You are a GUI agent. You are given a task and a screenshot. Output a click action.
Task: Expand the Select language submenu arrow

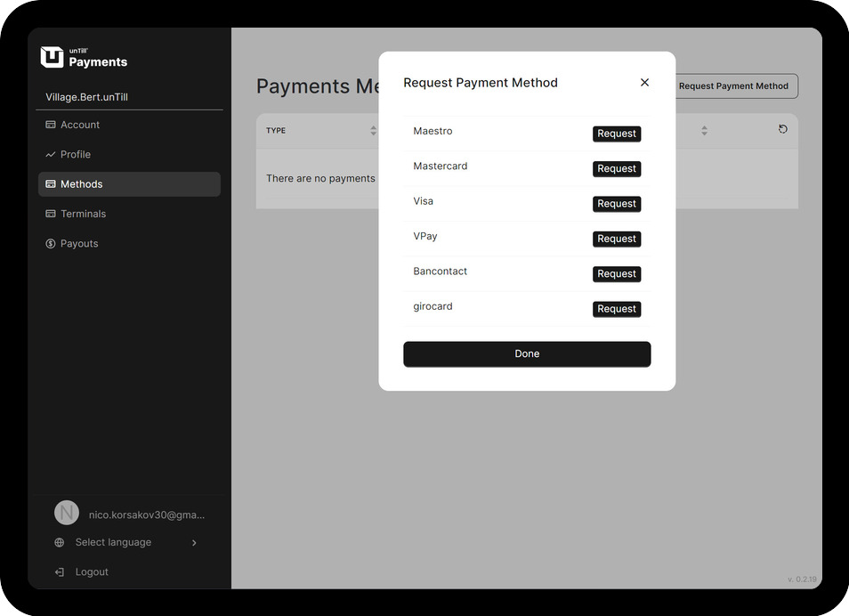pos(194,543)
